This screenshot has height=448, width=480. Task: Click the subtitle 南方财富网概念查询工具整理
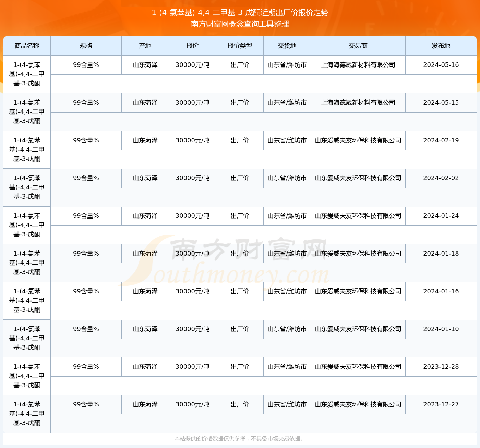pyautogui.click(x=240, y=24)
